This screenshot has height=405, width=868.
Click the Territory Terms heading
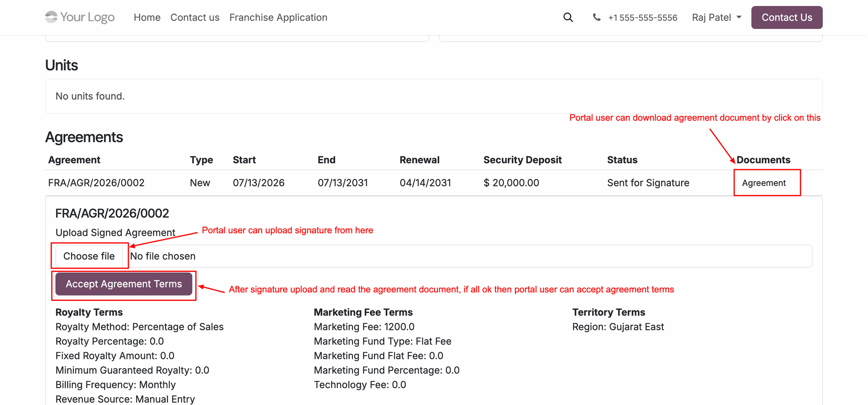[609, 312]
